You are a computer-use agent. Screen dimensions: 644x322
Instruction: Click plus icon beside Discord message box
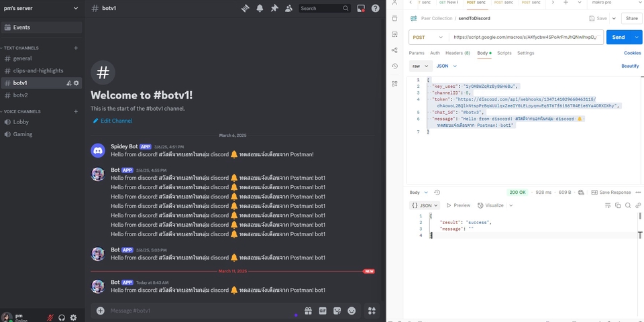click(x=100, y=311)
